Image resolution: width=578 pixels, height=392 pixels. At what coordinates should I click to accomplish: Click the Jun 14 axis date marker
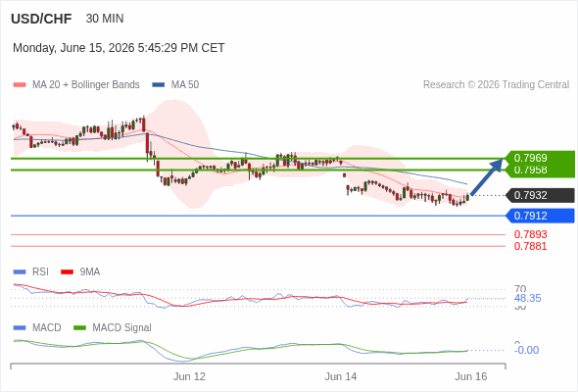pyautogui.click(x=341, y=376)
